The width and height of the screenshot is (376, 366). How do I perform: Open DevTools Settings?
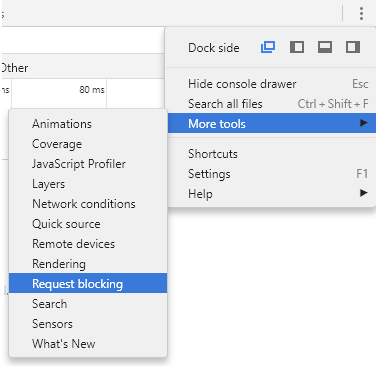[272, 174]
